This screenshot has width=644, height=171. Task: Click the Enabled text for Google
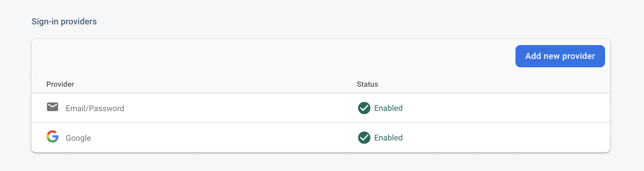coord(388,138)
